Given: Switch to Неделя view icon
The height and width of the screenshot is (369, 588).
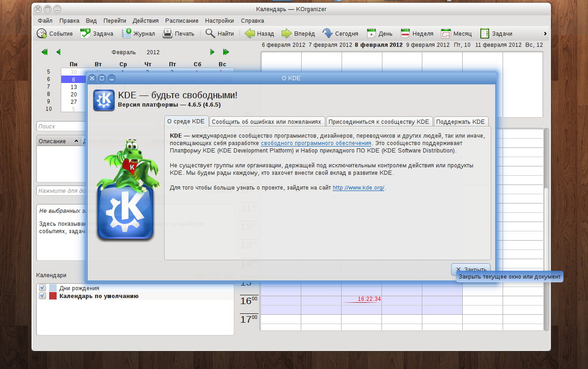Looking at the screenshot, I should [x=405, y=33].
